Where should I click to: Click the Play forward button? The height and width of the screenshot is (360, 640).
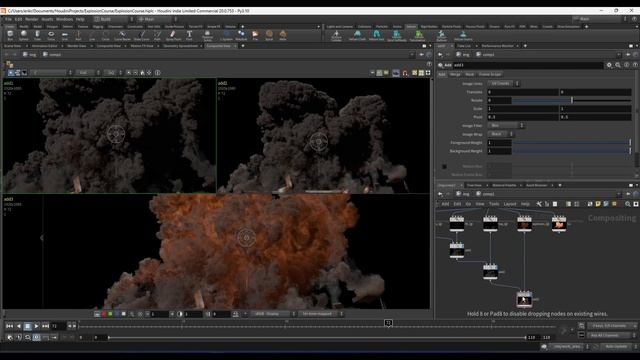click(36, 326)
